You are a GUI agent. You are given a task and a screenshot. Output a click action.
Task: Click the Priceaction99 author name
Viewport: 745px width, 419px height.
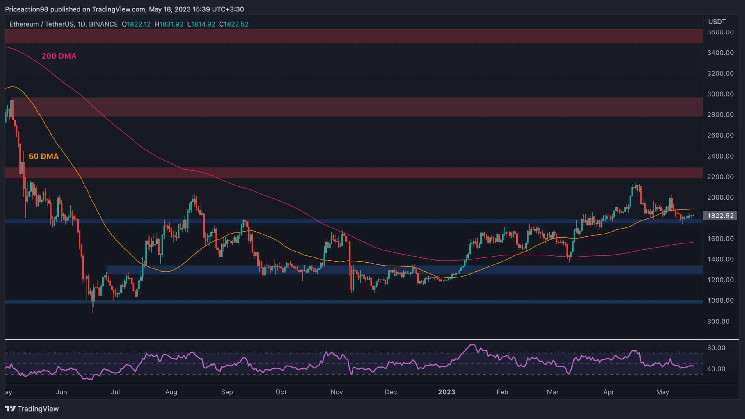[x=26, y=7]
